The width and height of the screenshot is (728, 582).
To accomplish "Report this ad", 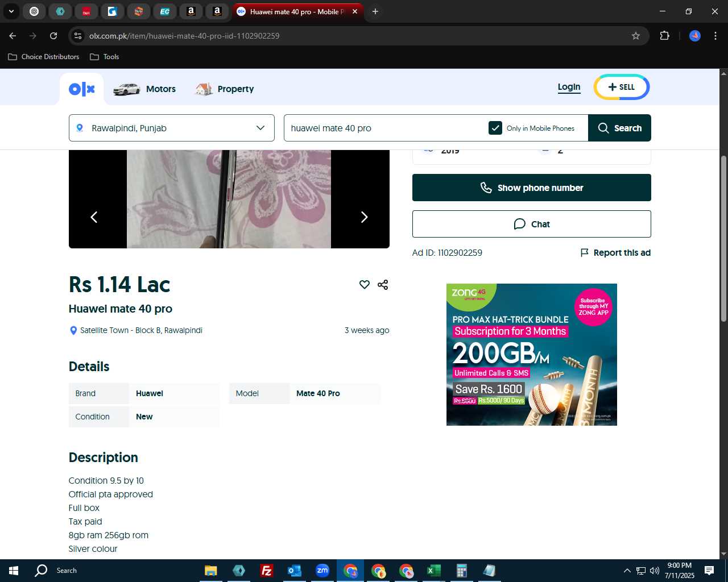I will click(x=615, y=253).
